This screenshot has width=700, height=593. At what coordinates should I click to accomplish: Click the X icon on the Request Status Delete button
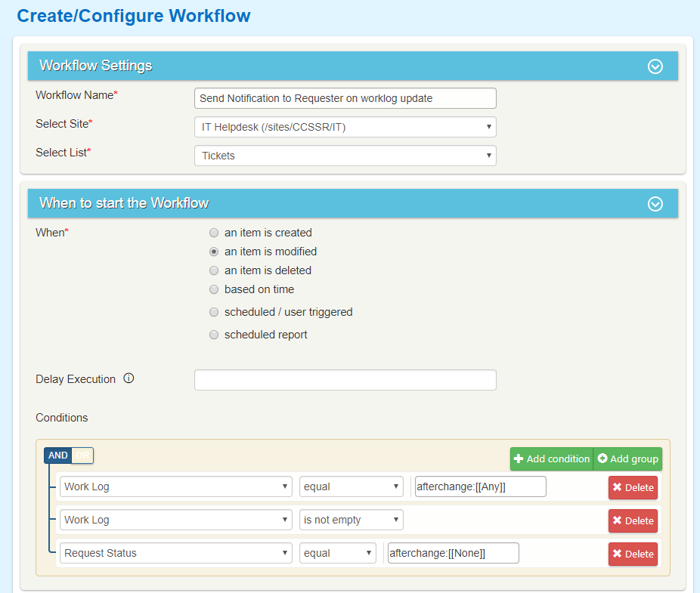(616, 554)
